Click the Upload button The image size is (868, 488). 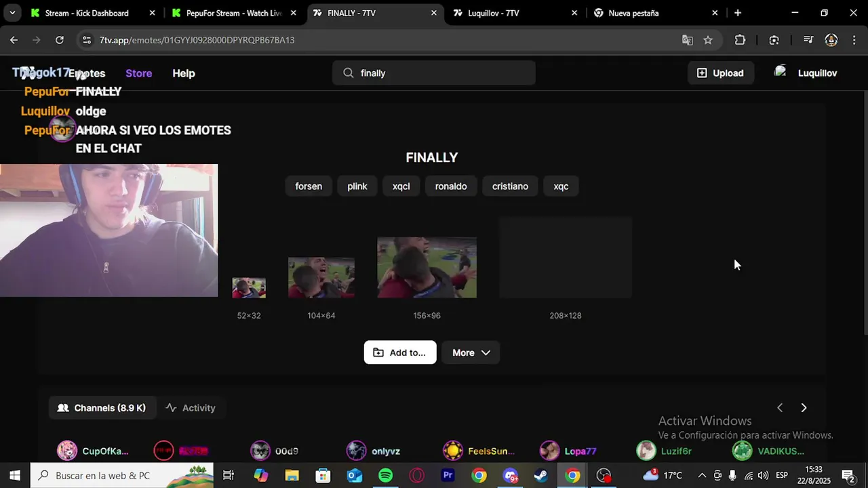point(720,73)
